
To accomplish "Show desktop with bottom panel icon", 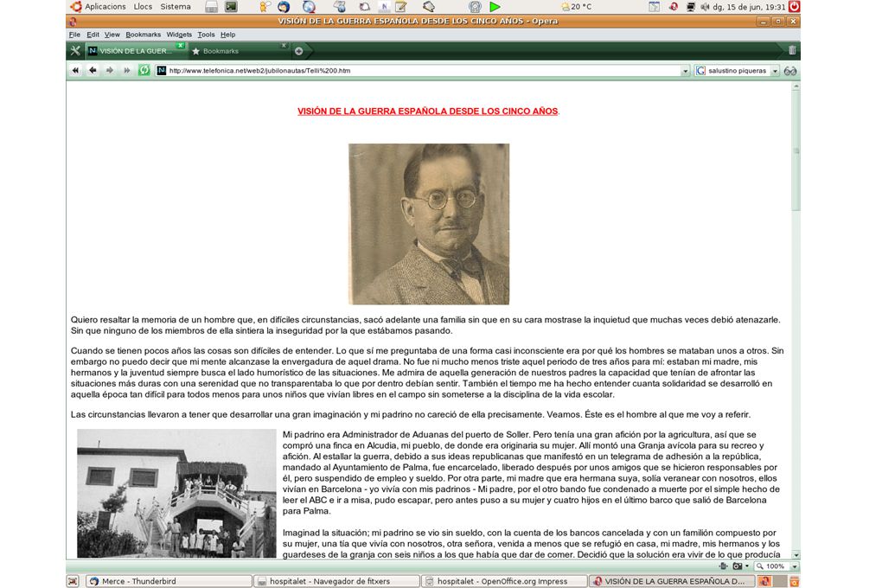I will tap(73, 581).
